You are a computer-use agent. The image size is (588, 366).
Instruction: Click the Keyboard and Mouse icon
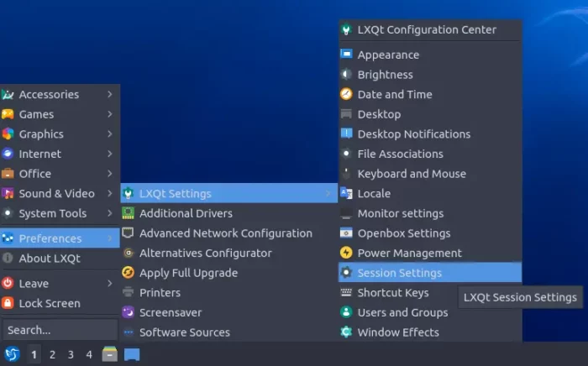tap(346, 174)
